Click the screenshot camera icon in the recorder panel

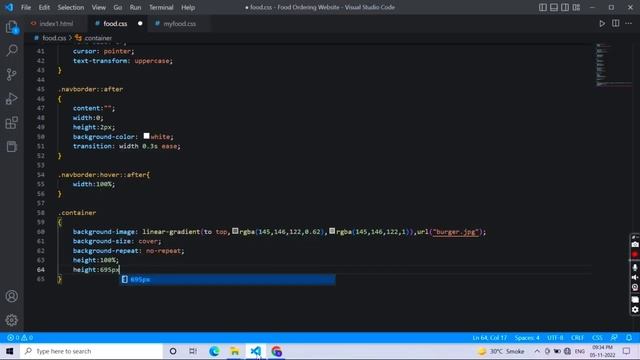click(x=635, y=244)
